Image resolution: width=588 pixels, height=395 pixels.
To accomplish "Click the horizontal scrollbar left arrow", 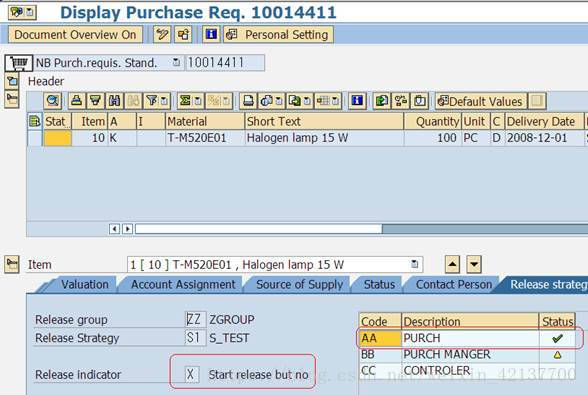I will coord(114,228).
